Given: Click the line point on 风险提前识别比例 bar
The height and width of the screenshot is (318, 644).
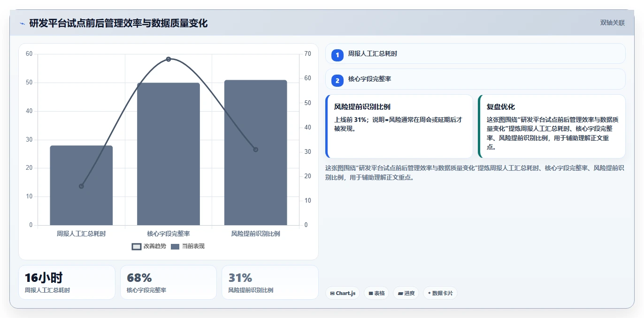Looking at the screenshot, I should click(x=255, y=150).
